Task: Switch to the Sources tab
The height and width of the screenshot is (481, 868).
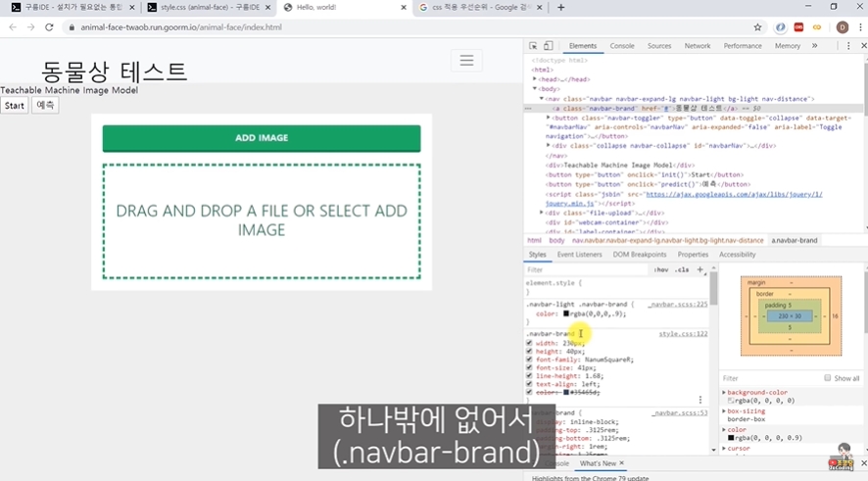Action: pos(659,46)
